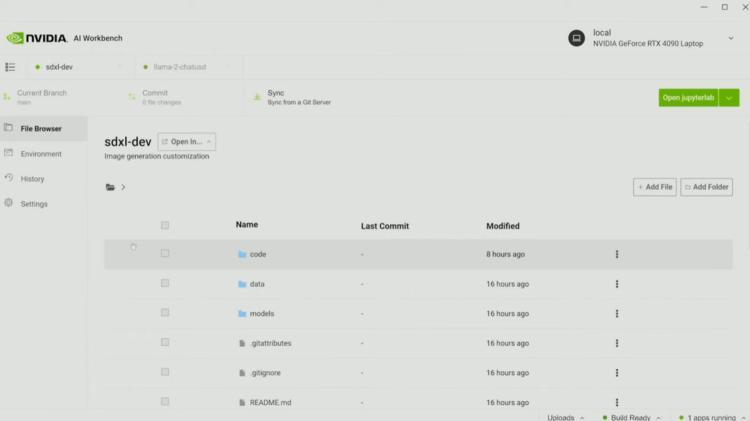Click the Environment sidebar icon
750x421 pixels.
(8, 153)
